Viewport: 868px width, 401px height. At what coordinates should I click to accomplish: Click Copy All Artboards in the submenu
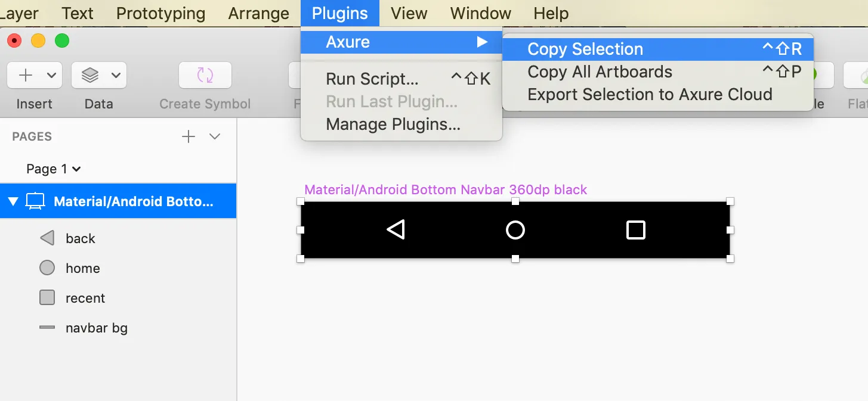click(600, 72)
